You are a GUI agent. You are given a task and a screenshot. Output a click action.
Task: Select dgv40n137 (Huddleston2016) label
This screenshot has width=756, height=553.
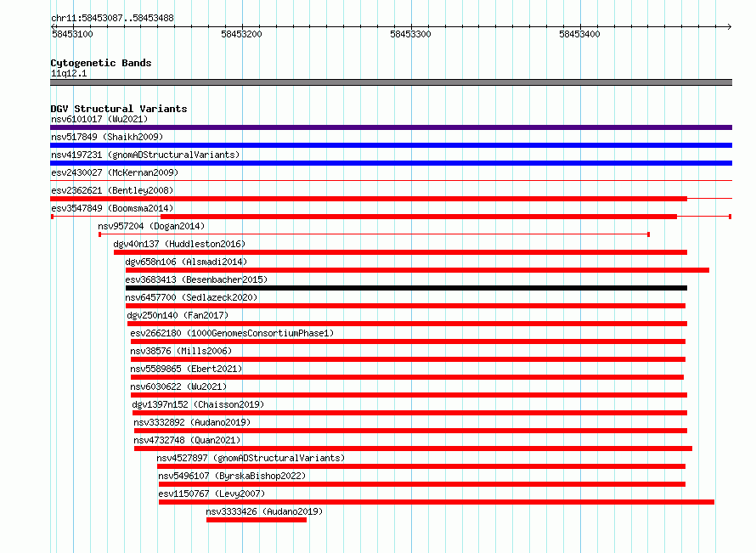coord(179,244)
